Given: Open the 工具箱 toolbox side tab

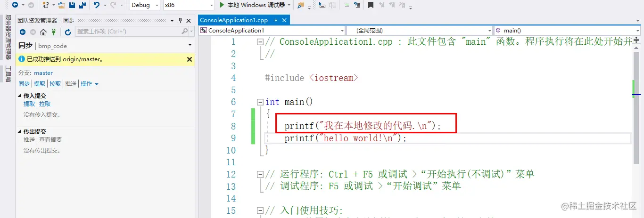Looking at the screenshot, I should [8, 74].
